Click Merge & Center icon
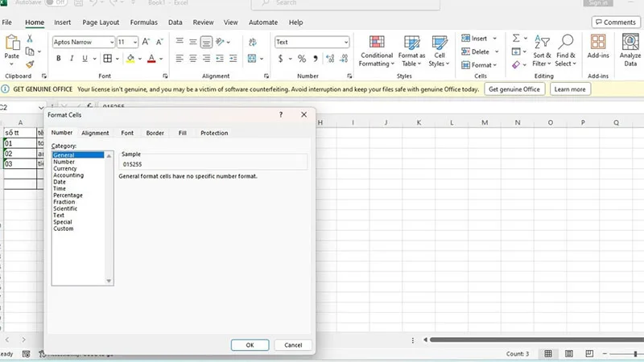 coord(252,59)
